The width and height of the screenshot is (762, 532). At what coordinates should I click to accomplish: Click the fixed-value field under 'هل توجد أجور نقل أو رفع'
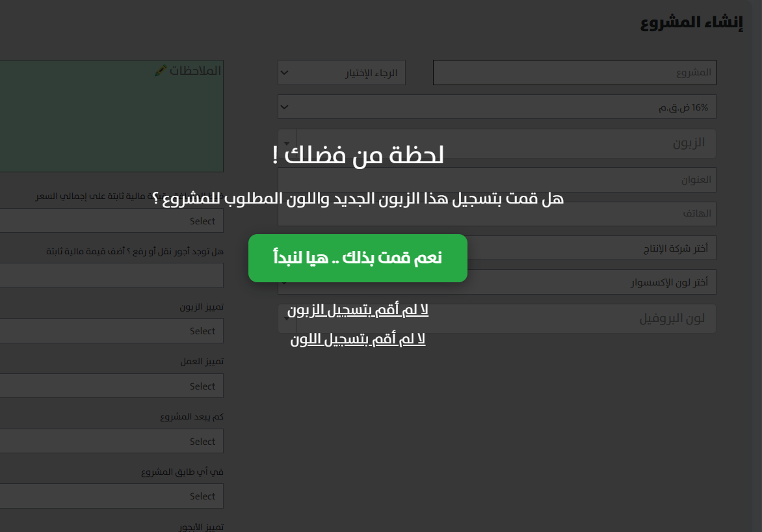click(x=111, y=276)
